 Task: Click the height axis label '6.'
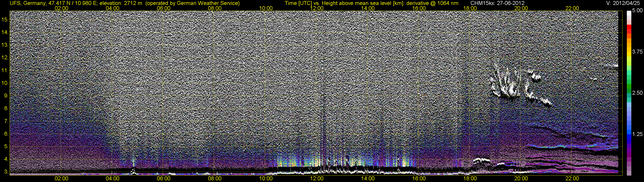6,134
